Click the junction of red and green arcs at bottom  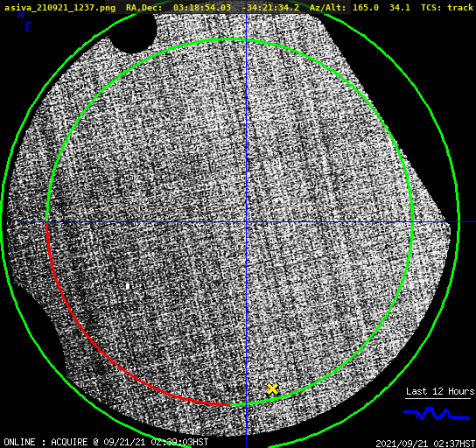[x=230, y=404]
